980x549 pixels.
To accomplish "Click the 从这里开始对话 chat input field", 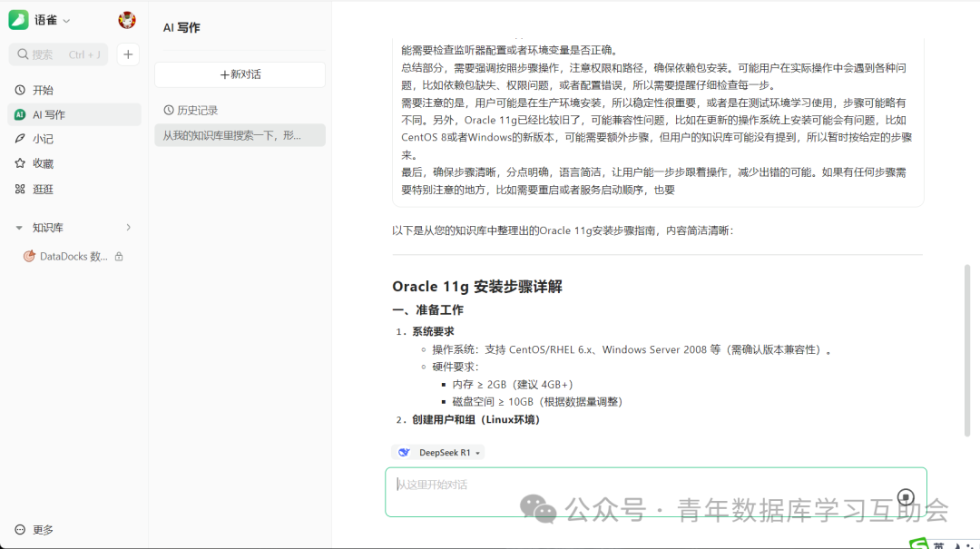I will coord(656,492).
